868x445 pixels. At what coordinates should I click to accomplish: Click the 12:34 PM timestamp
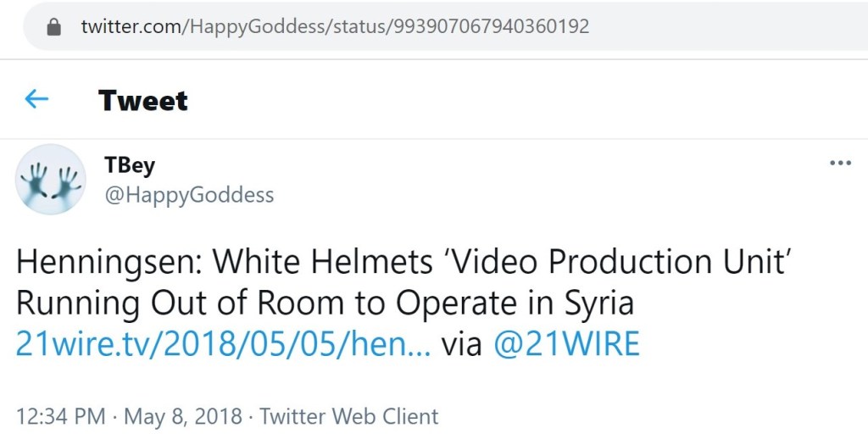click(61, 416)
